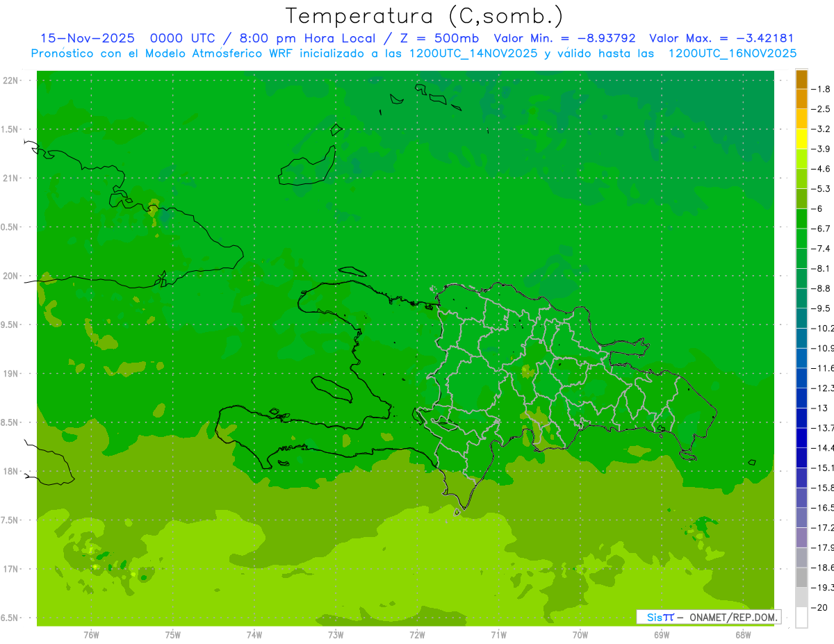Click the "70W" longitude label
This screenshot has width=834, height=644.
580,635
